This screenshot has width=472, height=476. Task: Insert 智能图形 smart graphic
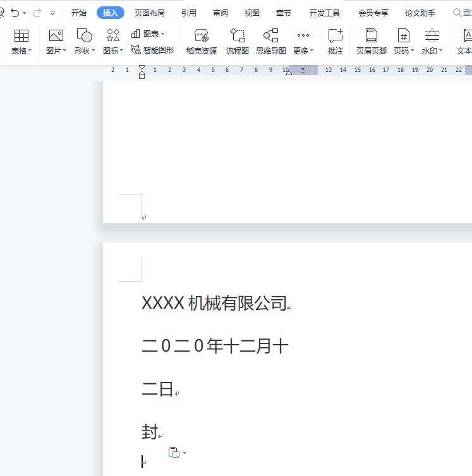152,50
